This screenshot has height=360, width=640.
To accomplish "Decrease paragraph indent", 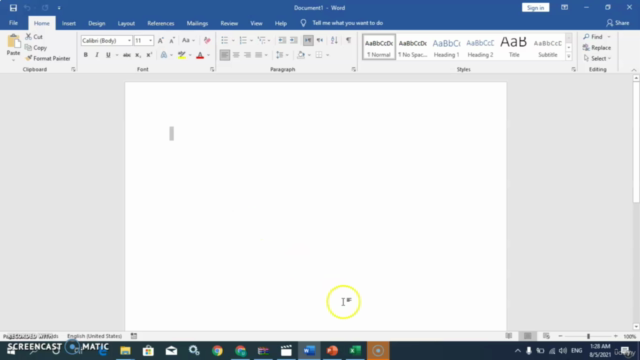I will coord(282,40).
